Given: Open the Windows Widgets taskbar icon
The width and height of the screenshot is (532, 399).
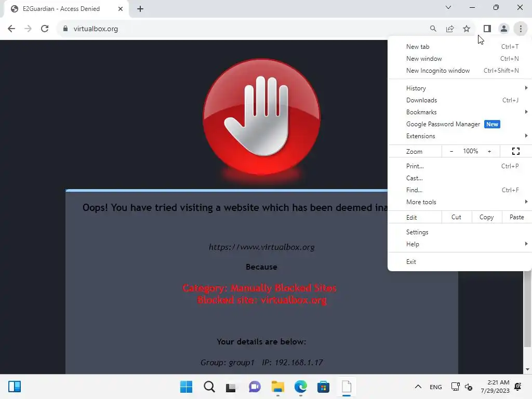Looking at the screenshot, I should (x=15, y=387).
